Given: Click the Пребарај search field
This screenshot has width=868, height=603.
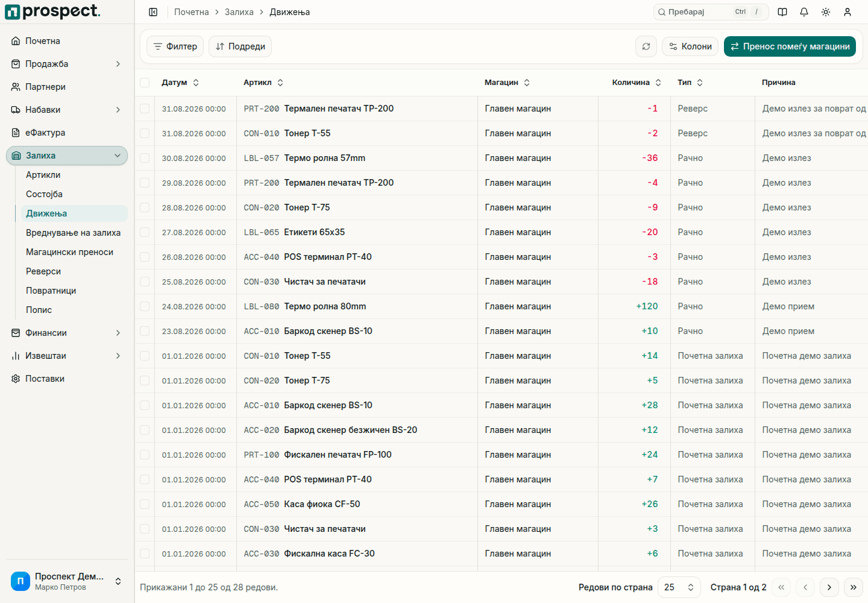Looking at the screenshot, I should tap(711, 12).
